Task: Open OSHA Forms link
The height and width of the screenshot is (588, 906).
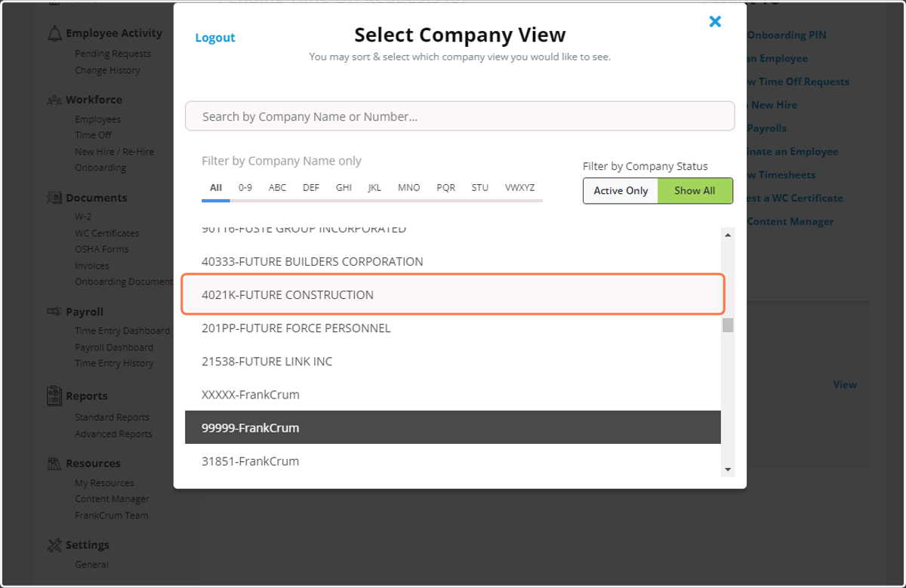Action: [101, 249]
